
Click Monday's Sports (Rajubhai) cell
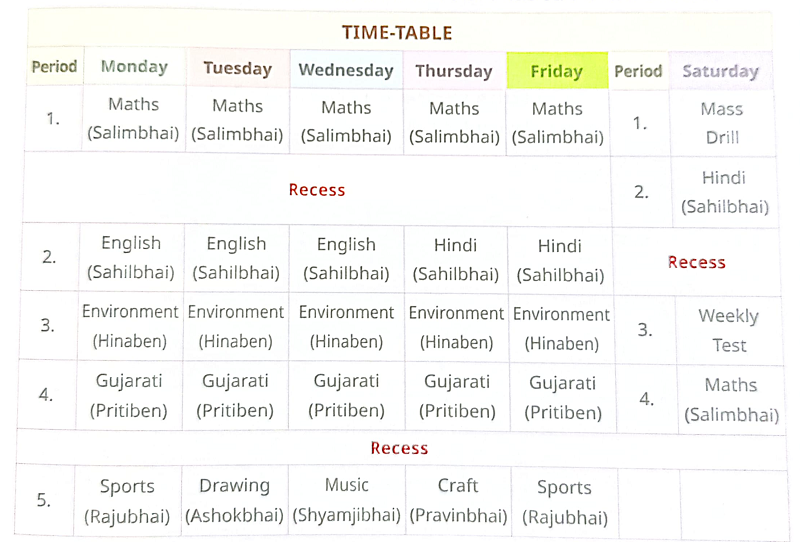point(127,501)
